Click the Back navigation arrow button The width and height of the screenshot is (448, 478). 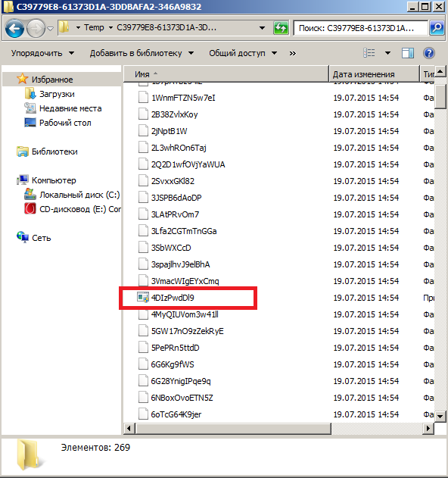pos(14,28)
